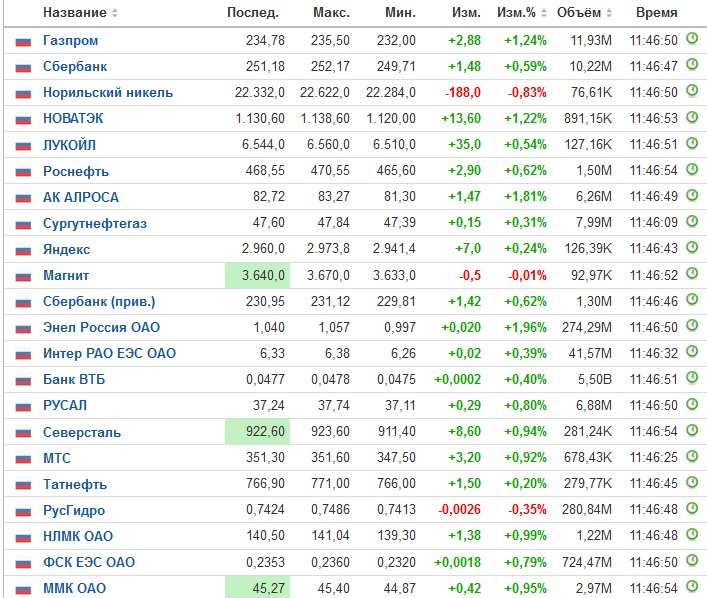Click the clock icon in the Яндекс row
Image resolution: width=707 pixels, height=598 pixels.
pos(692,247)
